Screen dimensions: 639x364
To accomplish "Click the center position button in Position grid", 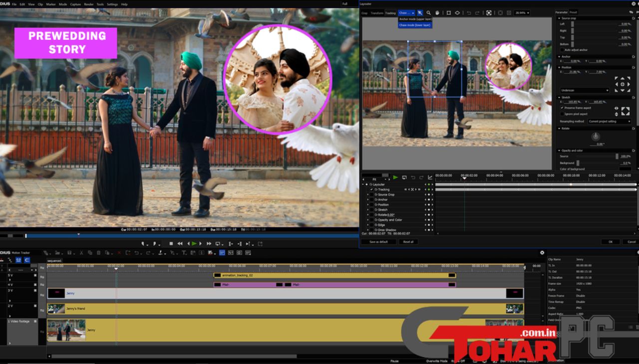I will click(x=622, y=84).
